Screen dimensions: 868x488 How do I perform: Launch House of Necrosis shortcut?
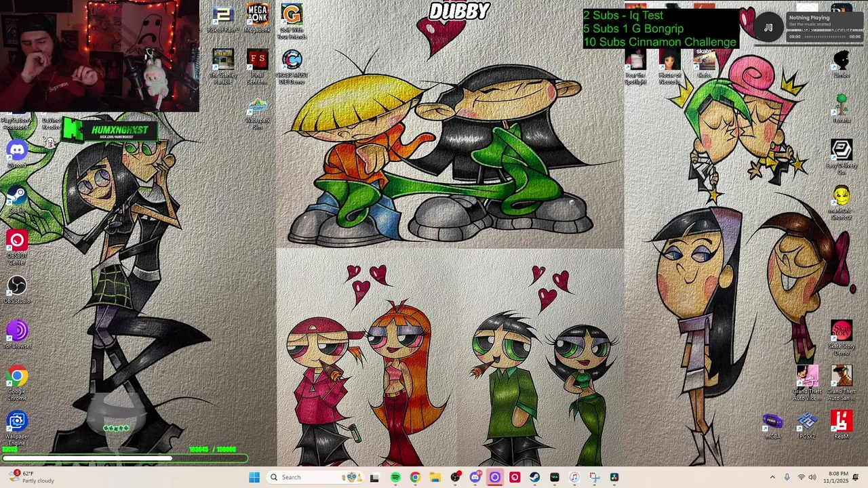pyautogui.click(x=670, y=68)
